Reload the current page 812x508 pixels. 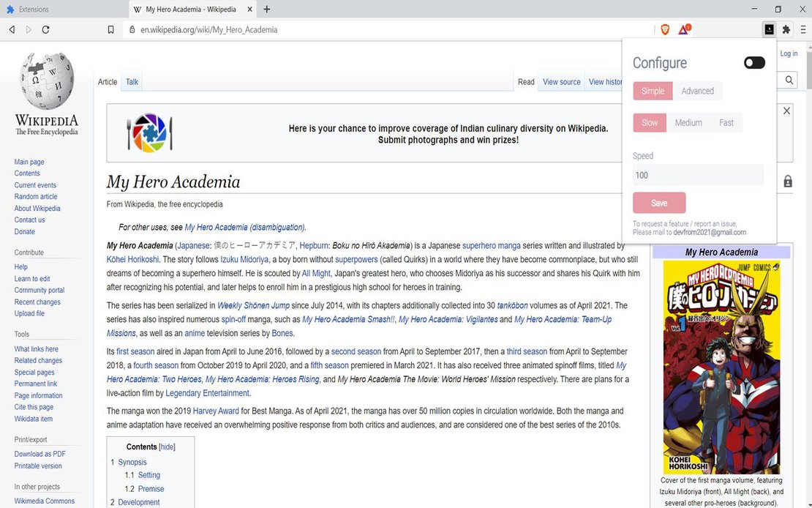click(45, 29)
